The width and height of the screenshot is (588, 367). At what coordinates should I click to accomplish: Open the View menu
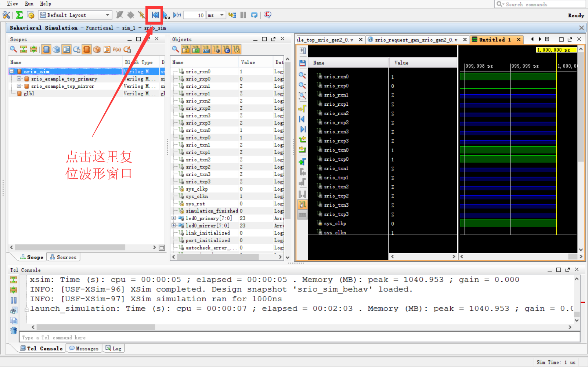pyautogui.click(x=12, y=4)
